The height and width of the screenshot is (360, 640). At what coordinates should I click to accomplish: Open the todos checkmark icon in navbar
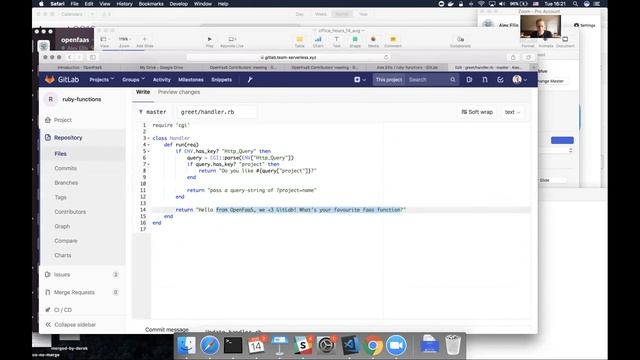click(500, 80)
